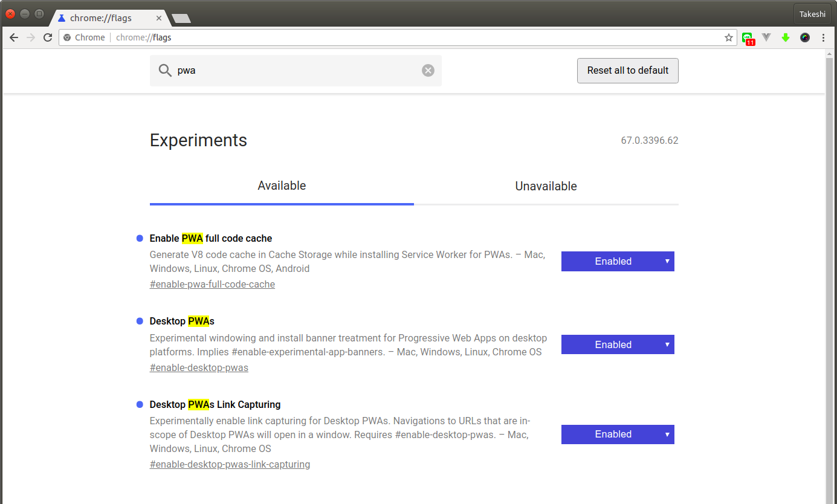Viewport: 837px width, 504px height.
Task: Click the version number 67.0.3396.62
Action: 650,140
